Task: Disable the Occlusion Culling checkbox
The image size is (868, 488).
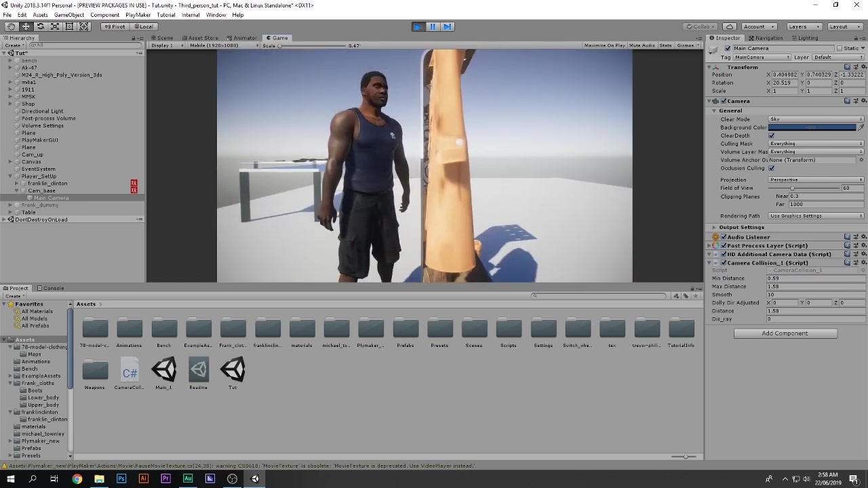Action: (771, 168)
